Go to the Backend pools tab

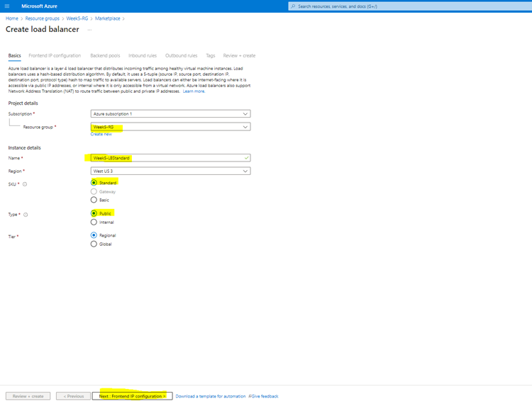(x=105, y=55)
